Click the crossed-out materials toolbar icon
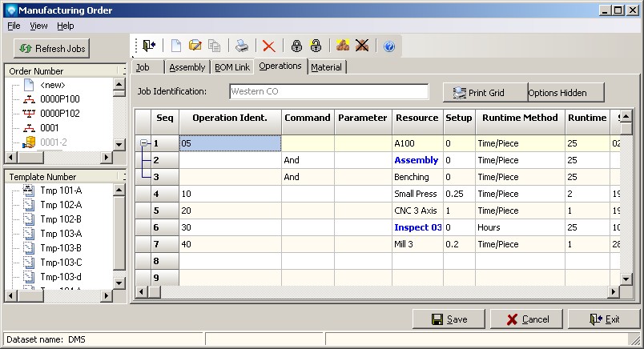Image resolution: width=644 pixels, height=349 pixels. click(362, 46)
